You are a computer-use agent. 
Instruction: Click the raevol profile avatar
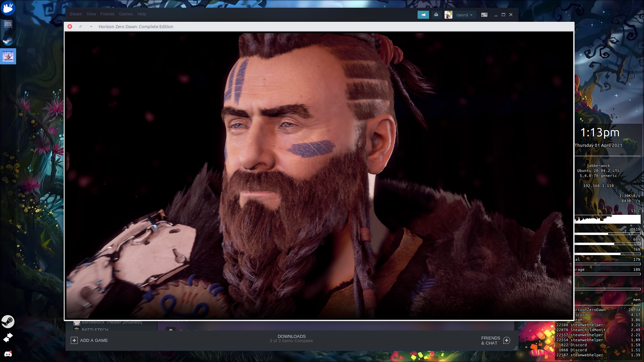pos(448,15)
